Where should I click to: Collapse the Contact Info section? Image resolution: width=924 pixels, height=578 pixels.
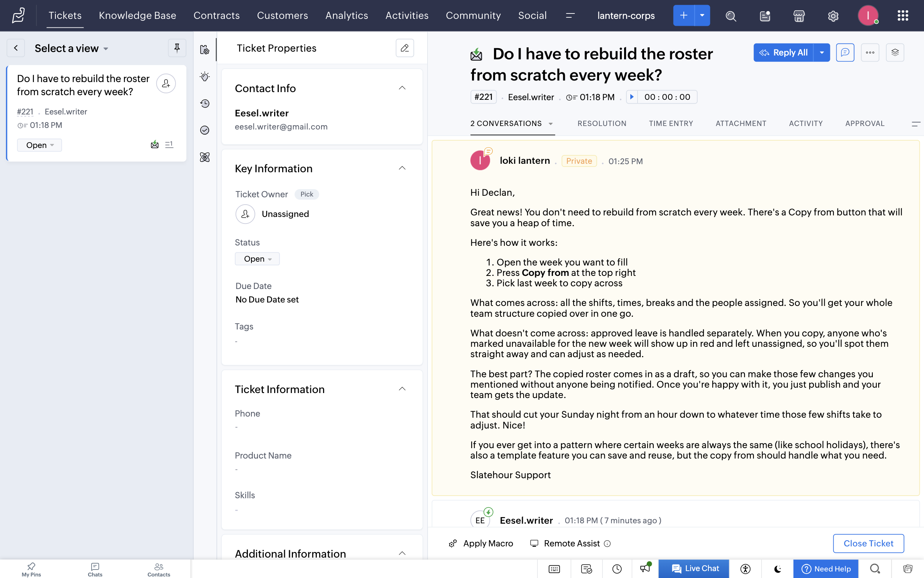click(402, 88)
